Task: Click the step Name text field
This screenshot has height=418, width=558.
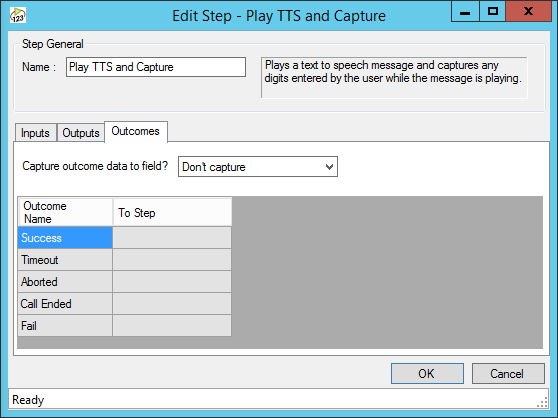Action: pos(156,67)
